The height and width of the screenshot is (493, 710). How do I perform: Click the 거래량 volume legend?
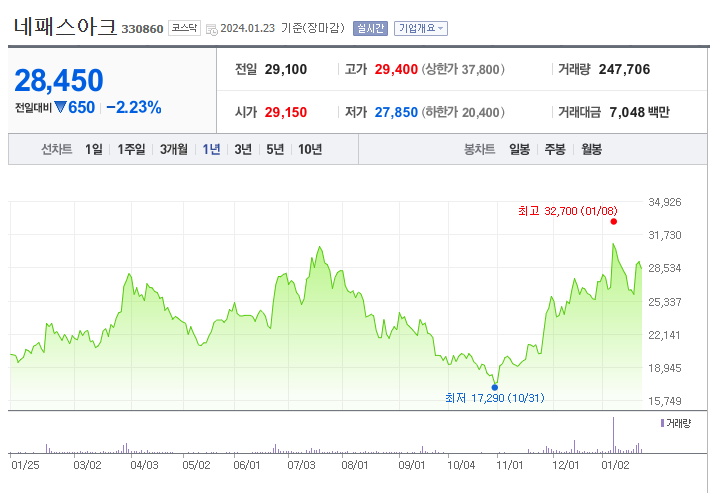click(676, 423)
